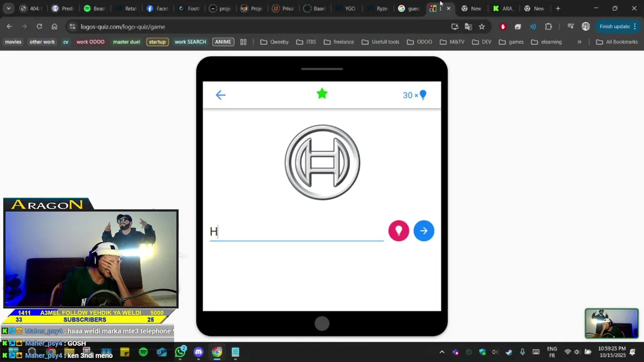
Task: Show more bookmarks chevron
Action: [x=579, y=42]
